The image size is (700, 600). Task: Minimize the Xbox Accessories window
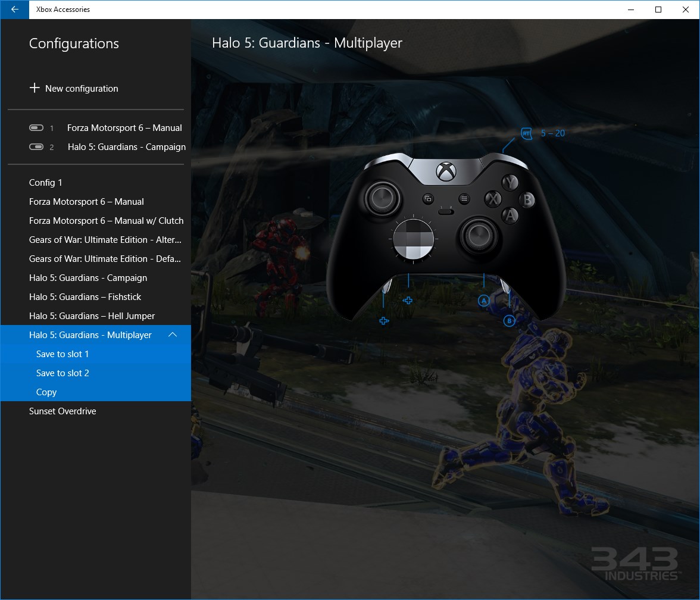pyautogui.click(x=631, y=10)
